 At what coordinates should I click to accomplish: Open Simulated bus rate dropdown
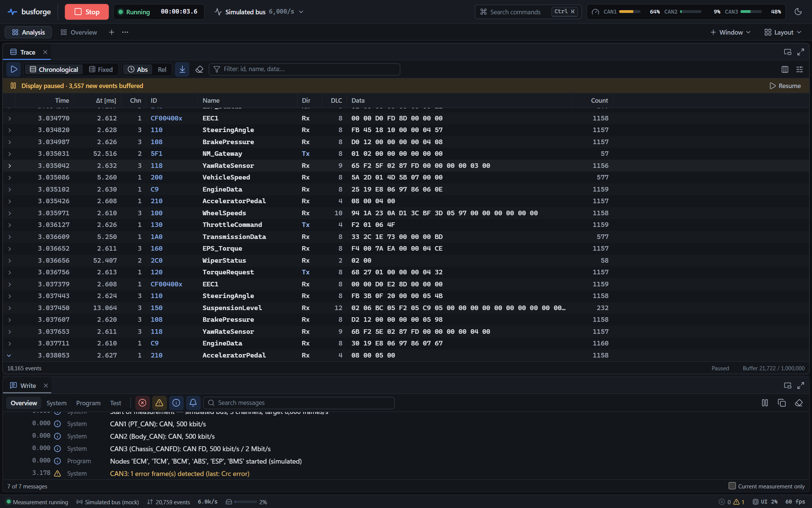coord(259,12)
